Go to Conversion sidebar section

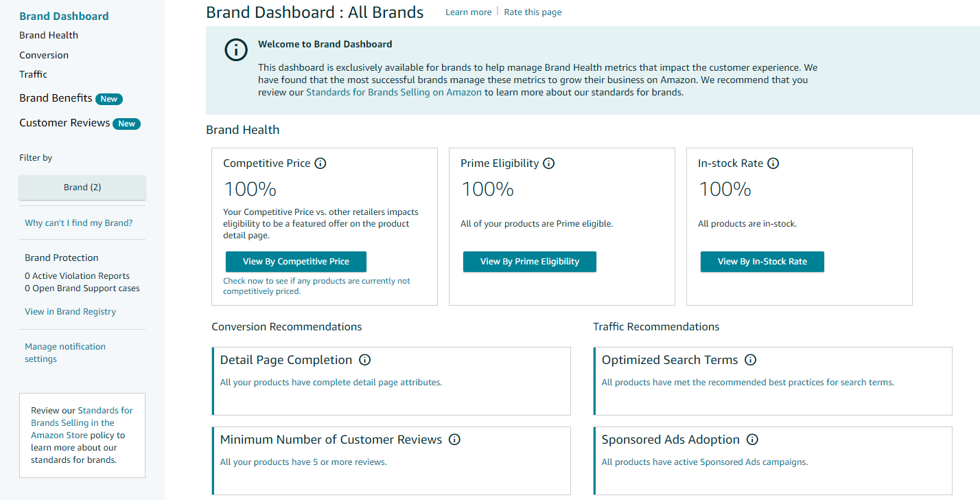pyautogui.click(x=44, y=55)
